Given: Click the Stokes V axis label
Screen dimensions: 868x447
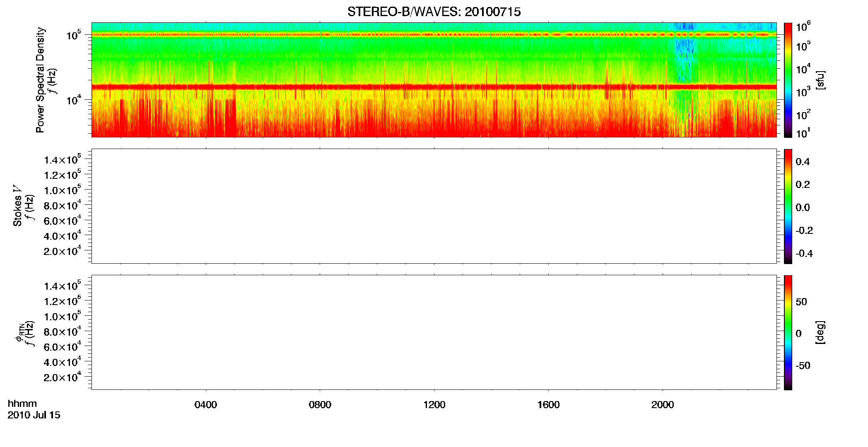Looking at the screenshot, I should [18, 206].
